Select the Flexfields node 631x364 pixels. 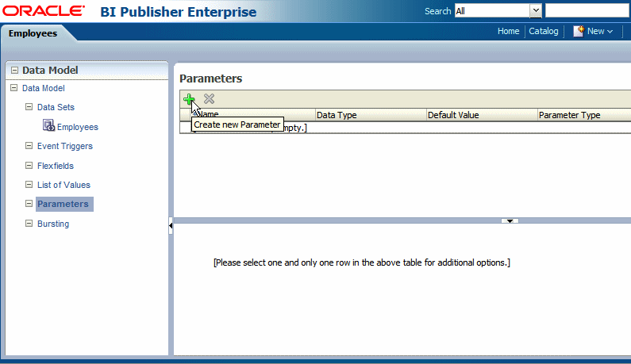tap(56, 166)
